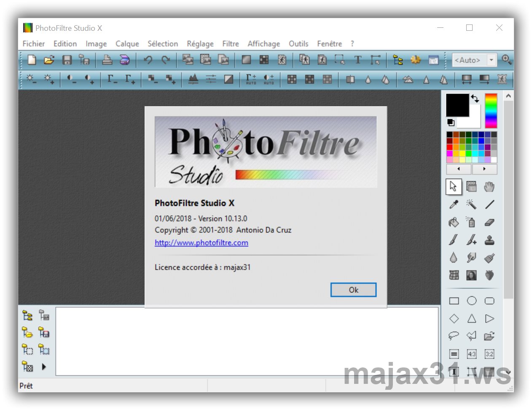
Task: Swap foreground and background colors
Action: coord(475,99)
